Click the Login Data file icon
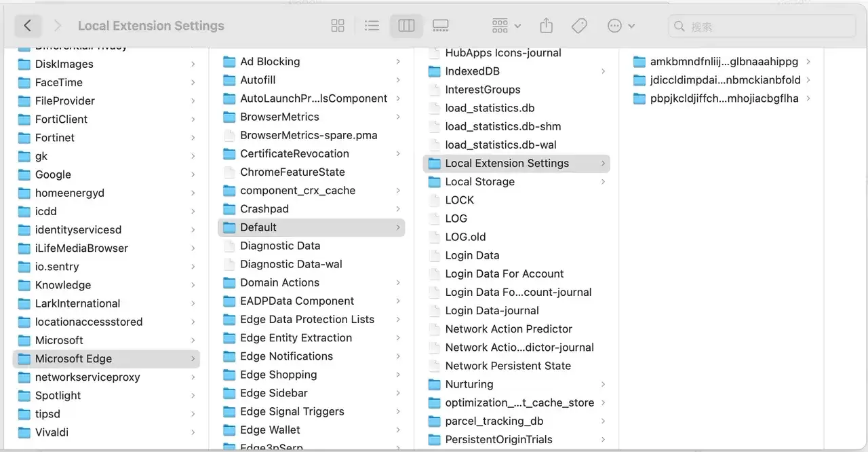Screen dimensions: 868x452 [x=434, y=255]
